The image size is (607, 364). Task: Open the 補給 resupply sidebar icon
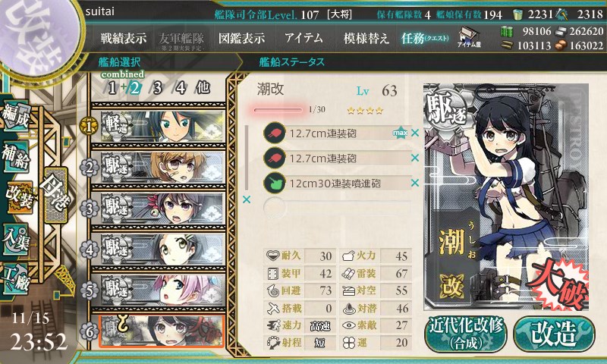pyautogui.click(x=16, y=157)
